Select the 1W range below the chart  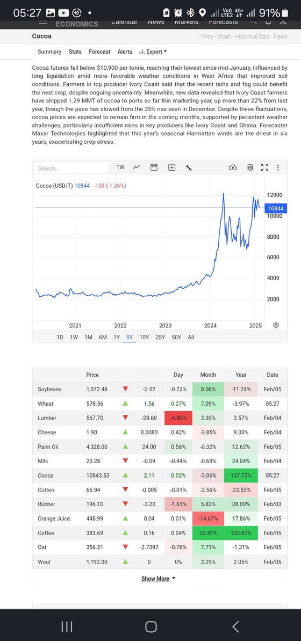click(74, 338)
